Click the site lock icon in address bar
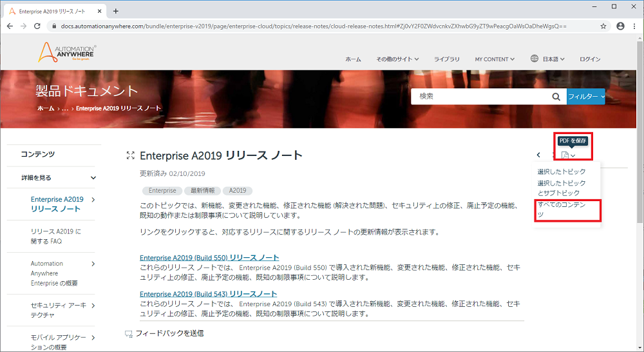The width and height of the screenshot is (644, 352). (x=54, y=26)
